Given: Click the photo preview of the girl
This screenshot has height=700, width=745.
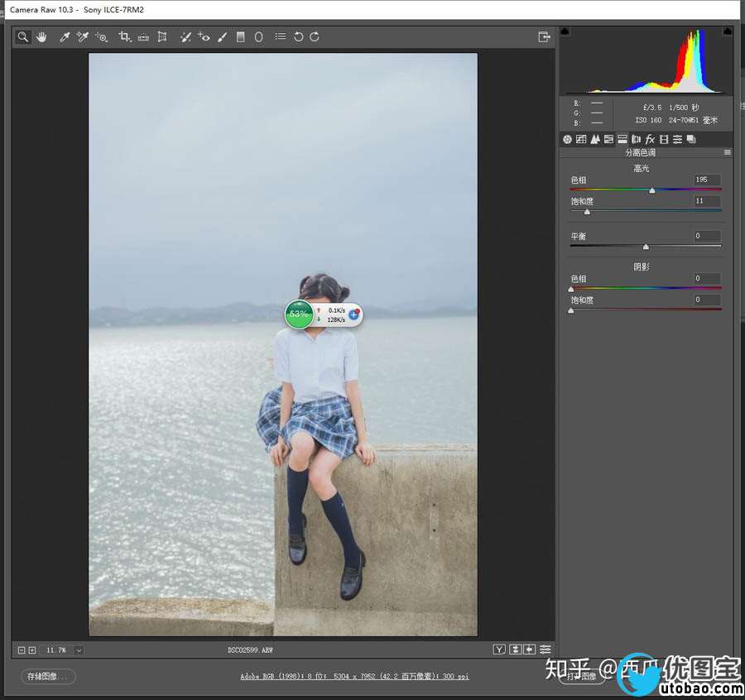Looking at the screenshot, I should pyautogui.click(x=283, y=344).
